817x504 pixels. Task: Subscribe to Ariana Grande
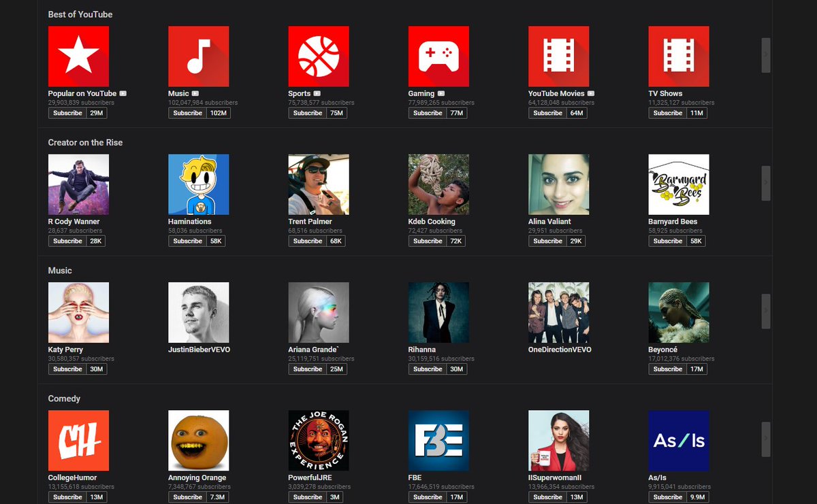click(x=308, y=369)
